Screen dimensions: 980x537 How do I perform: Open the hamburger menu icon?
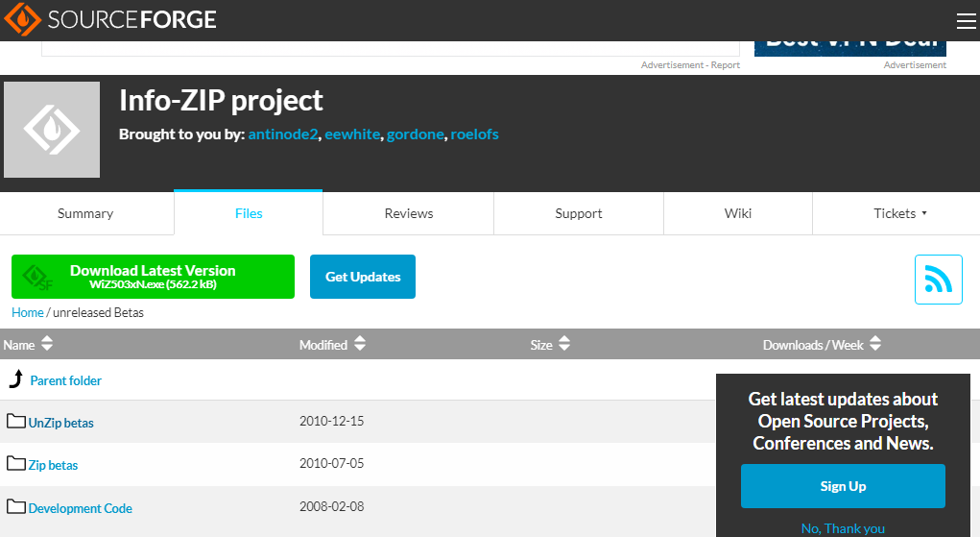tap(966, 21)
